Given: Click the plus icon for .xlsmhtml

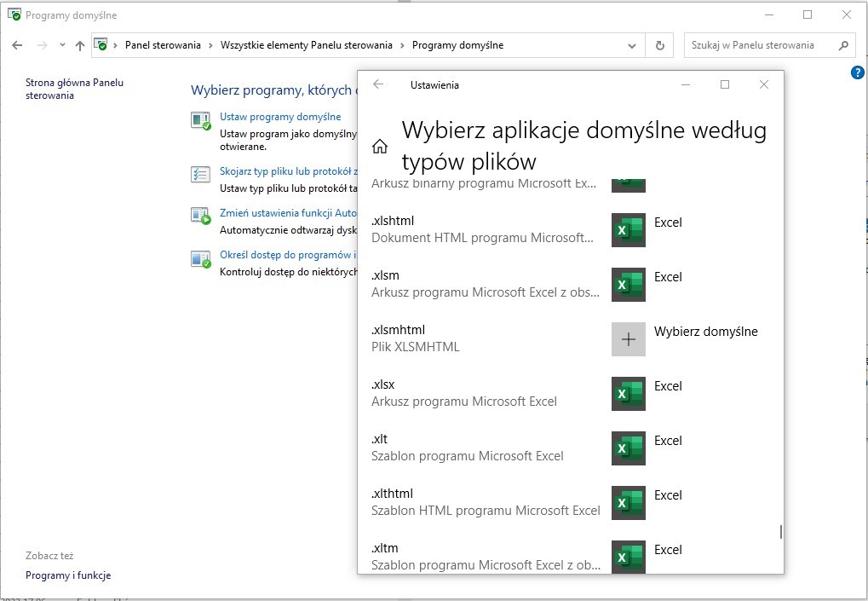Looking at the screenshot, I should click(629, 339).
